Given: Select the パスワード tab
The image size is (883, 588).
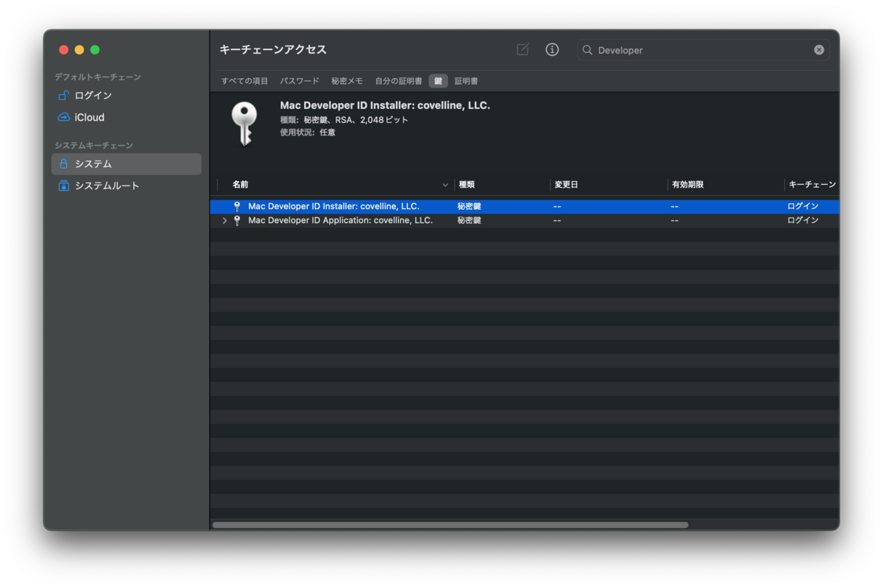Looking at the screenshot, I should 299,81.
